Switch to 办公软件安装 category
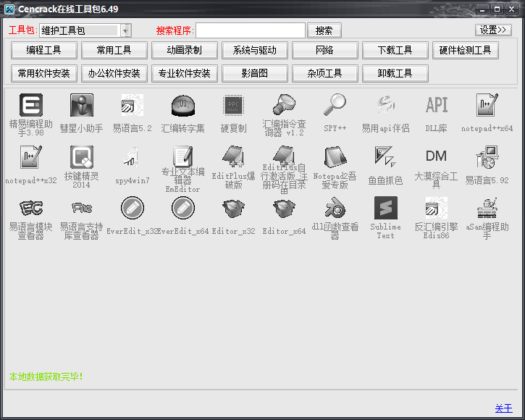 [x=114, y=73]
